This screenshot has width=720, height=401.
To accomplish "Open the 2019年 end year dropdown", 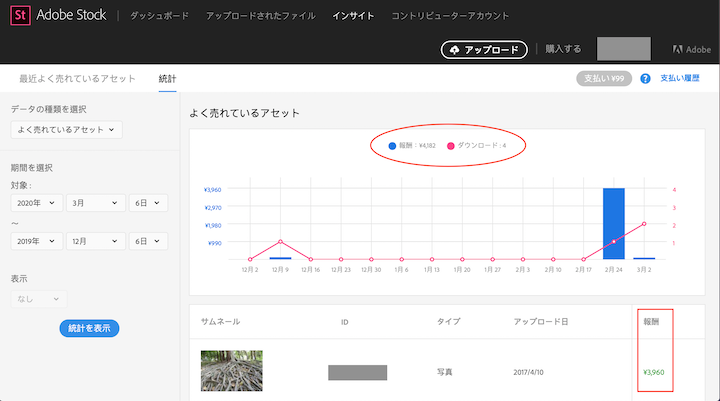I will [36, 241].
